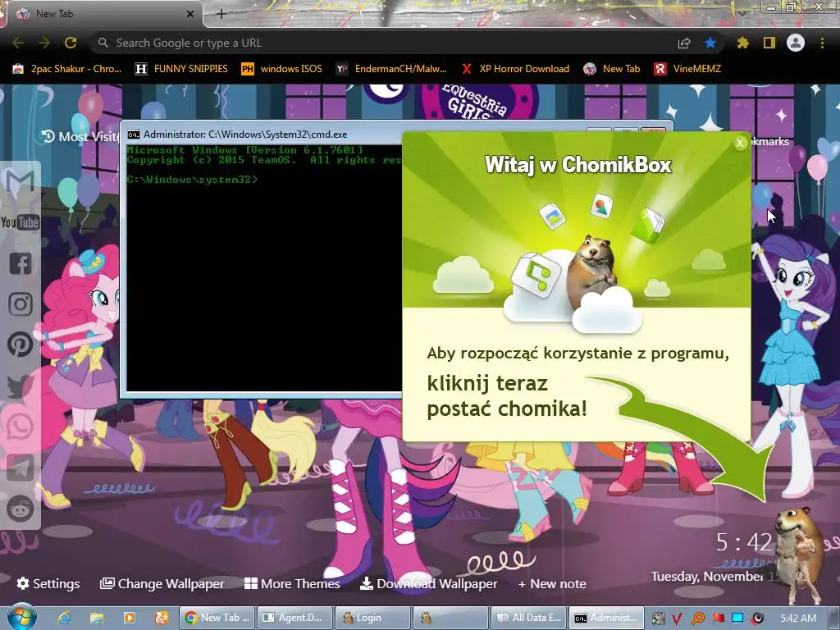
Task: Open the Chrome three-dot menu
Action: pos(822,43)
